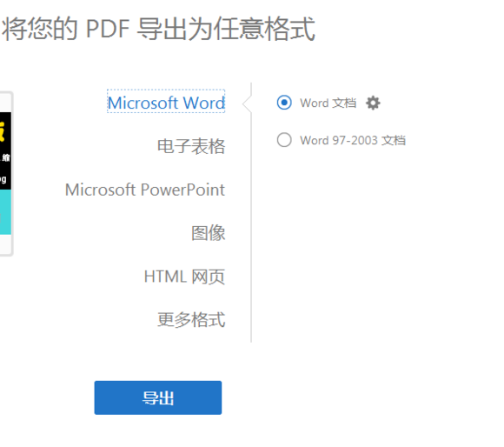
Task: Pick HTML 网页 export format
Action: pos(184,277)
